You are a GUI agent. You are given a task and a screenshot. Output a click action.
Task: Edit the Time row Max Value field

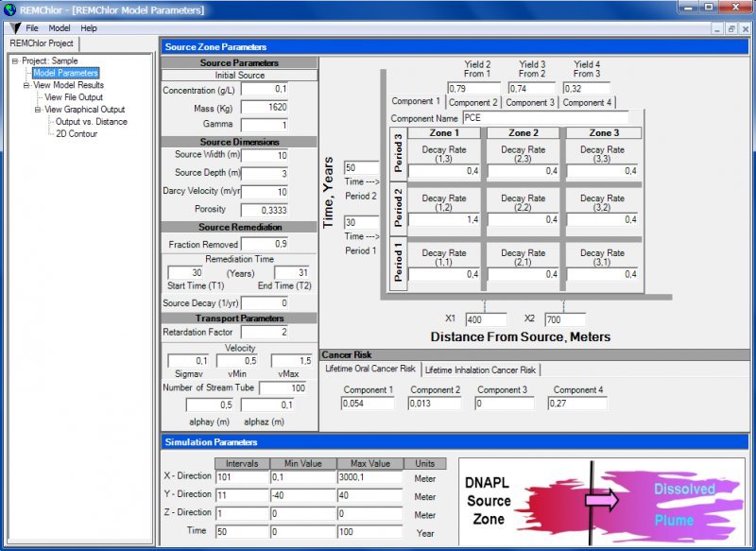(369, 532)
